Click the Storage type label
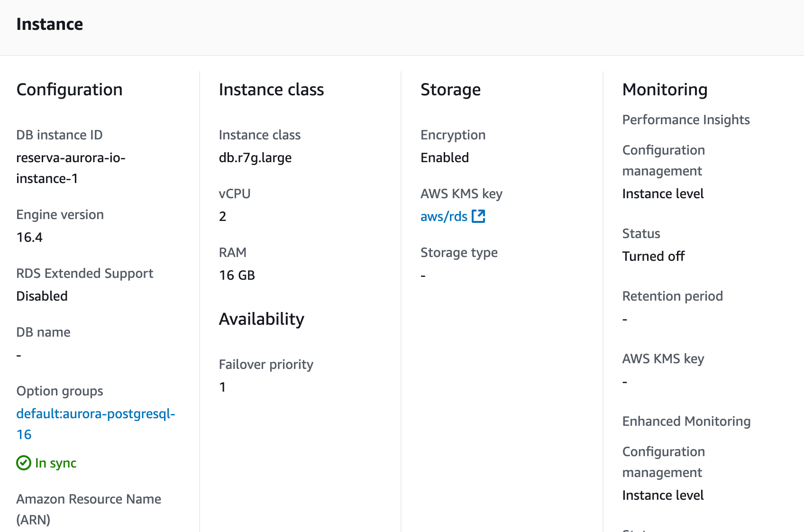The image size is (804, 532). [x=459, y=253]
